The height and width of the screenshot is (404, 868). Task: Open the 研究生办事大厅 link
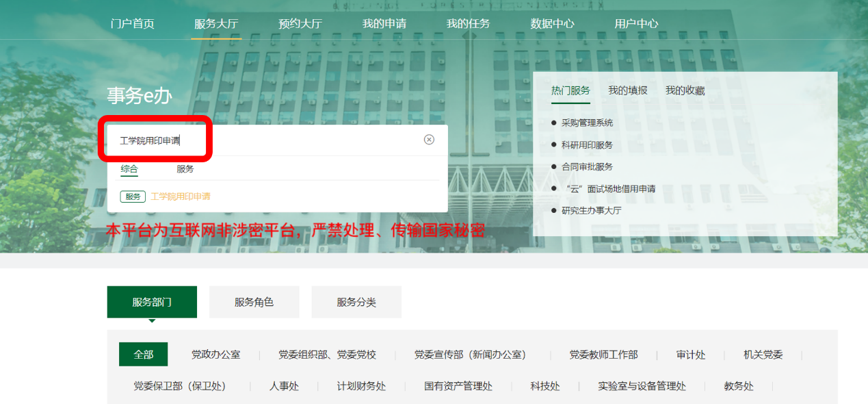coord(591,211)
